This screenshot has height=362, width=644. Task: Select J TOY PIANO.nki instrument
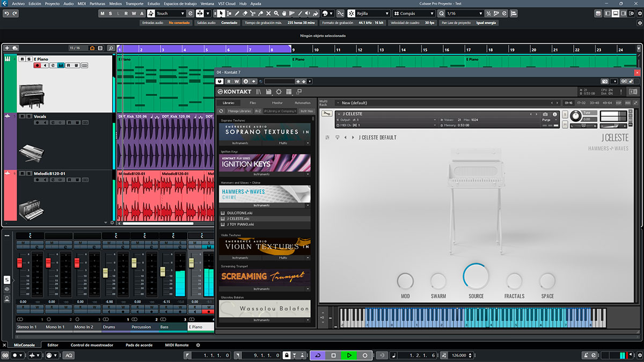click(x=265, y=224)
